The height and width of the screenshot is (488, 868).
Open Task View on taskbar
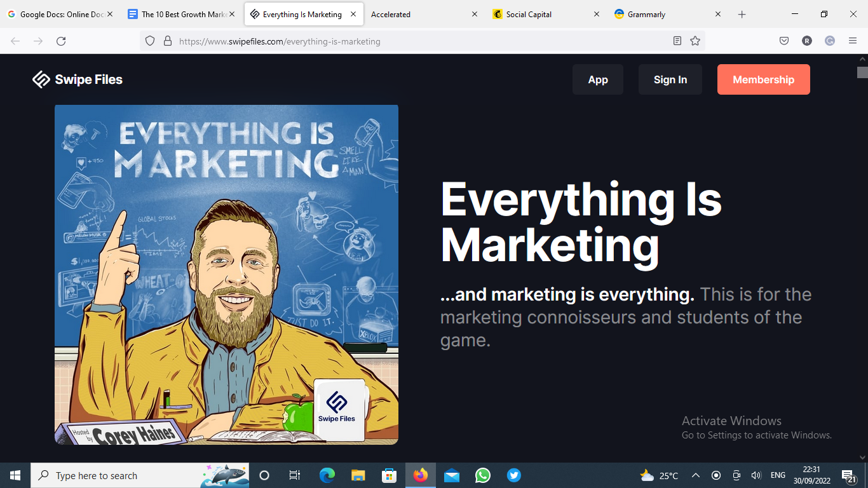point(295,475)
